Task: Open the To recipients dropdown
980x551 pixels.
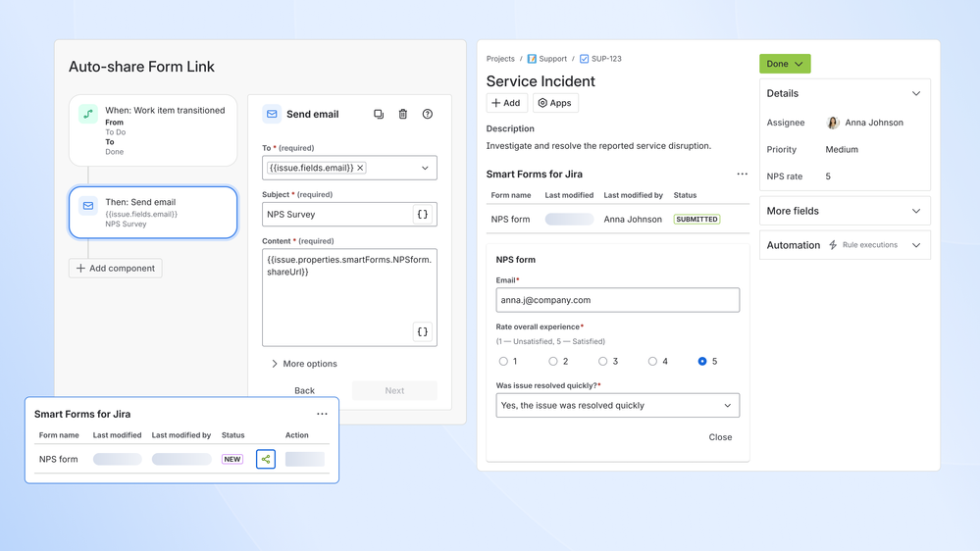Action: pos(425,168)
